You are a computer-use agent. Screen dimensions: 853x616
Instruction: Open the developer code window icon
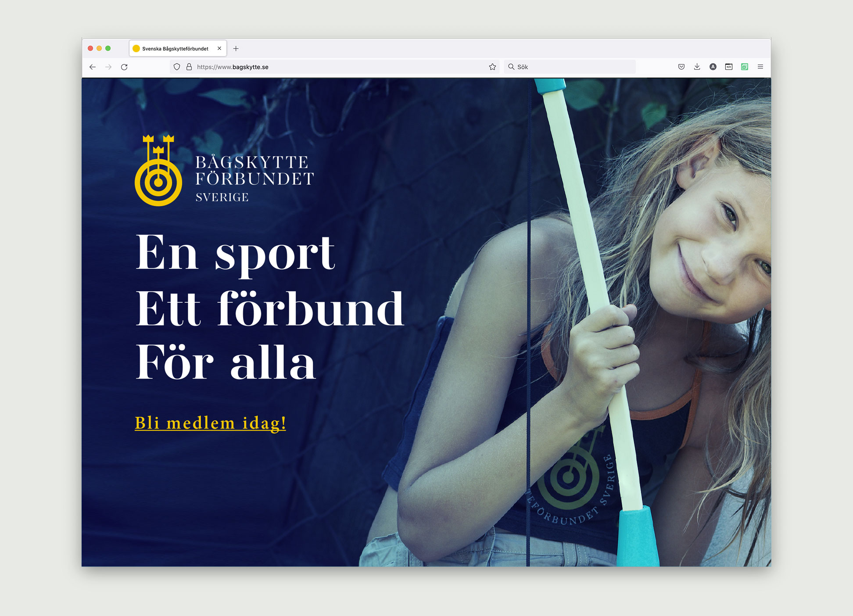point(729,67)
